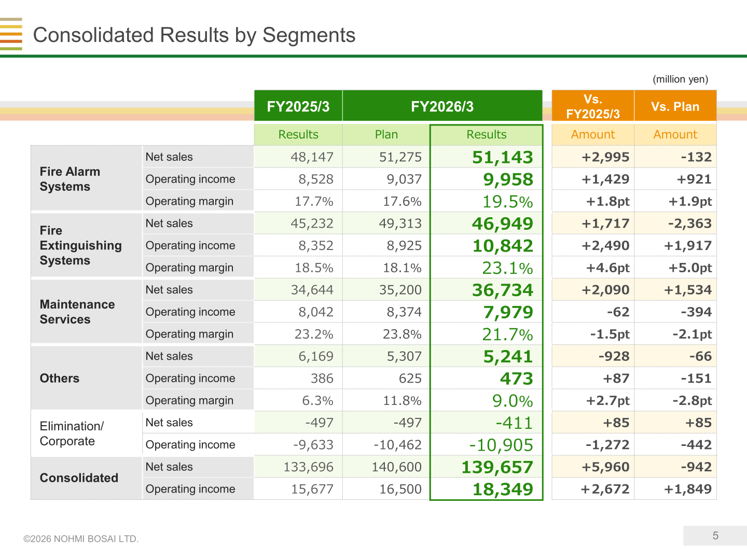Click the Plan subheader under FY2026/3
Screen dimensions: 747x560
pyautogui.click(x=386, y=134)
